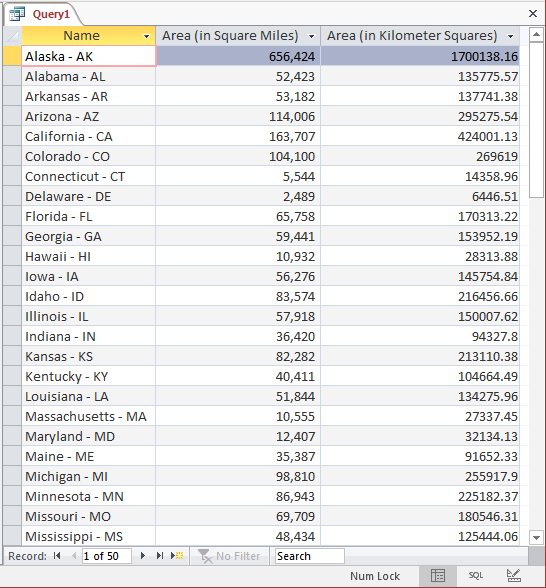Click the scrollbar up arrow
Viewport: 546px width, 588px height.
(x=536, y=35)
